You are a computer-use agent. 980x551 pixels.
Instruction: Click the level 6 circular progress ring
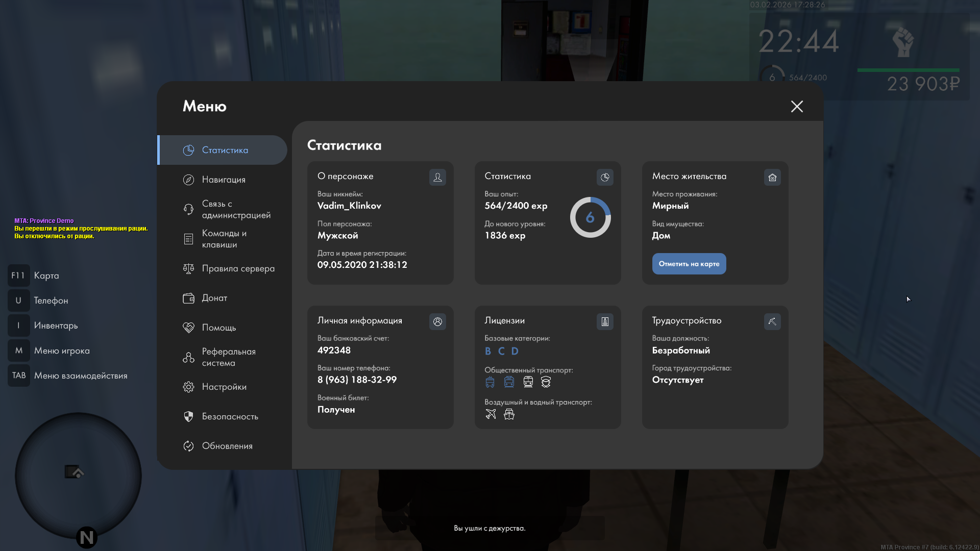pos(590,217)
